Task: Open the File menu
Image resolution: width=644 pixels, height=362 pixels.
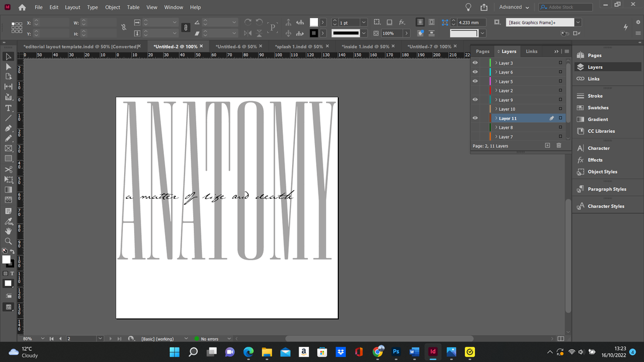Action: 39,8
